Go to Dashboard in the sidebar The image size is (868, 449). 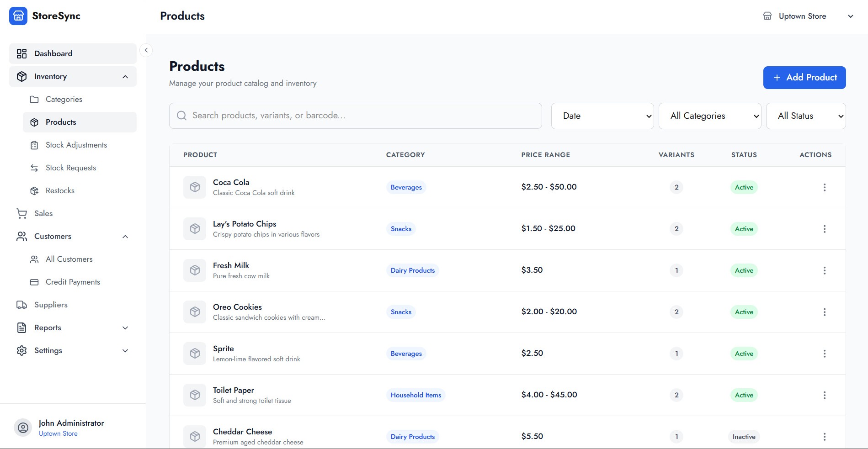[x=73, y=53]
